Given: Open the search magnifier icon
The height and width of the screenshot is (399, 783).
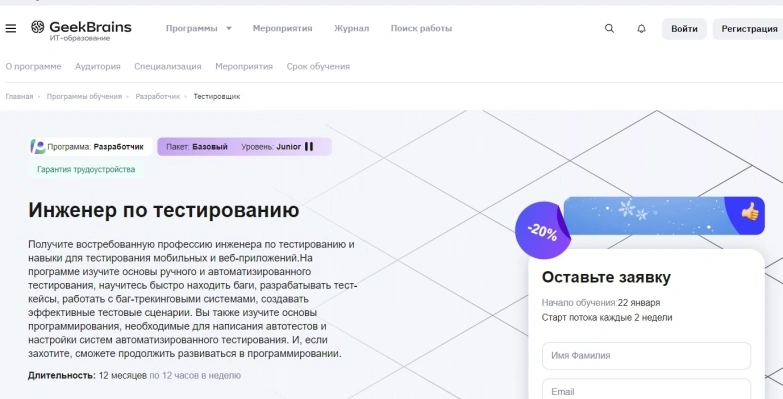Looking at the screenshot, I should (609, 28).
